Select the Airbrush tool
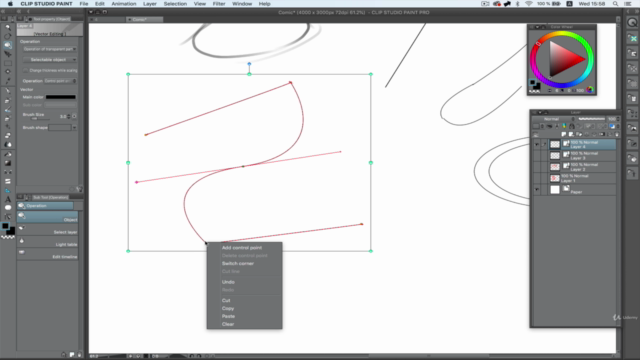This screenshot has width=640, height=360. (x=8, y=118)
